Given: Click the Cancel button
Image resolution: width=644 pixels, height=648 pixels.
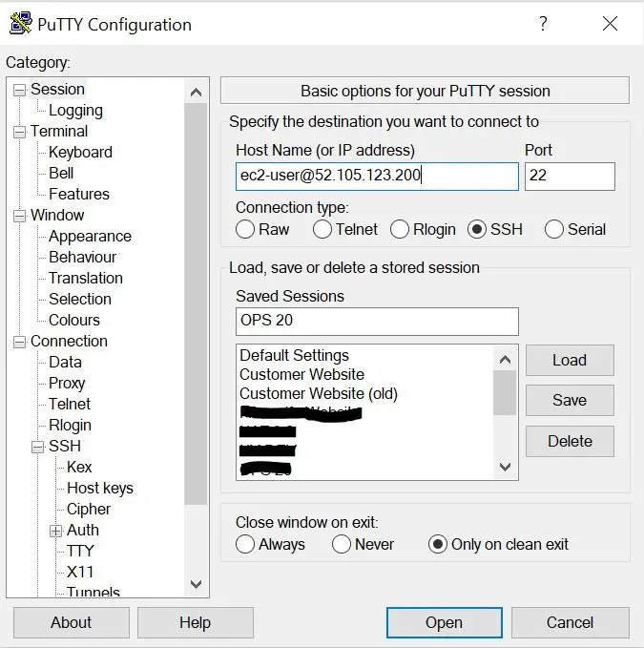Looking at the screenshot, I should 571,623.
